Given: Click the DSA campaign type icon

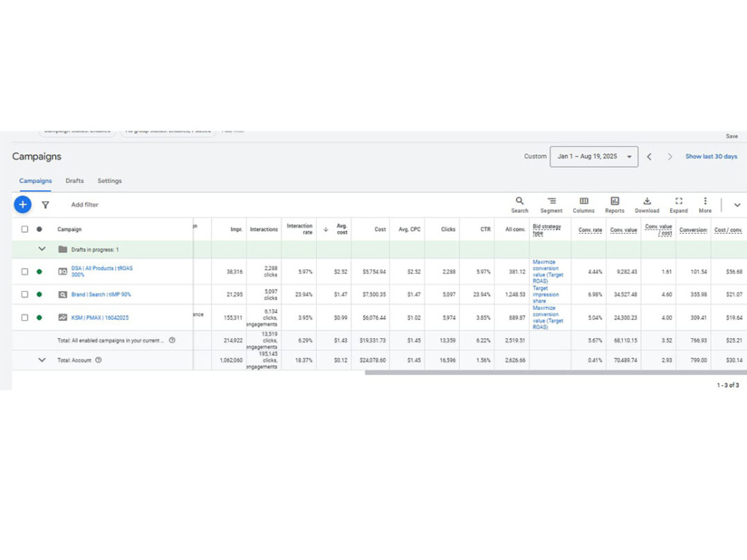Looking at the screenshot, I should click(x=63, y=272).
